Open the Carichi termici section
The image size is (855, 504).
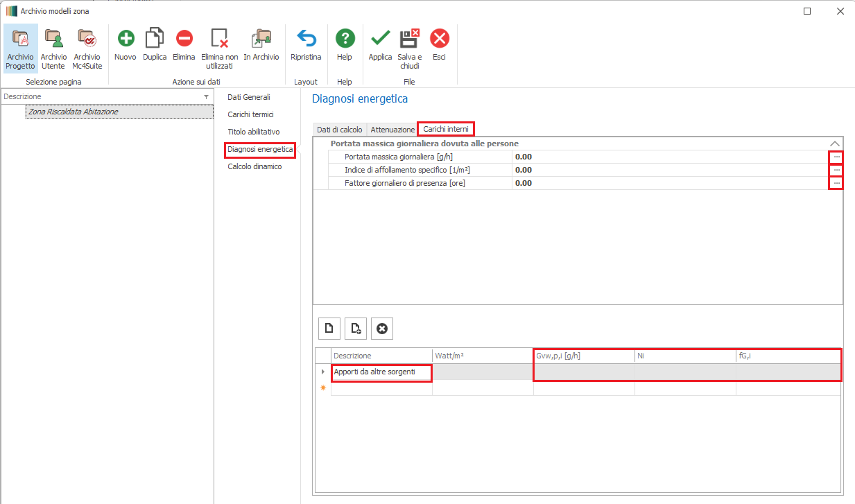click(250, 114)
